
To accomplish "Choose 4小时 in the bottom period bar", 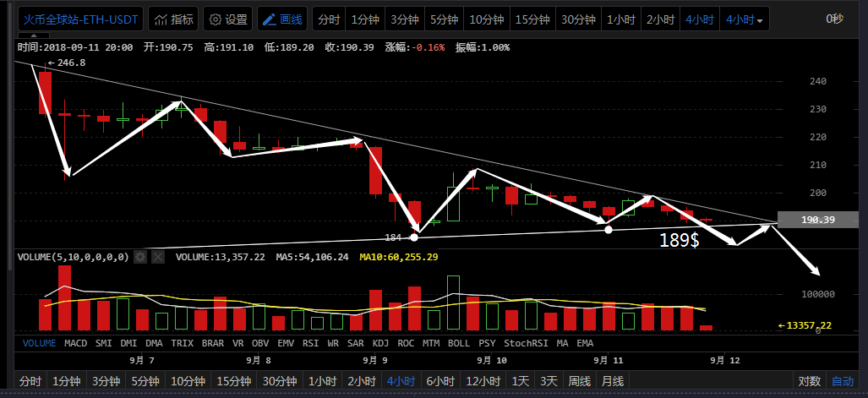I will click(401, 381).
